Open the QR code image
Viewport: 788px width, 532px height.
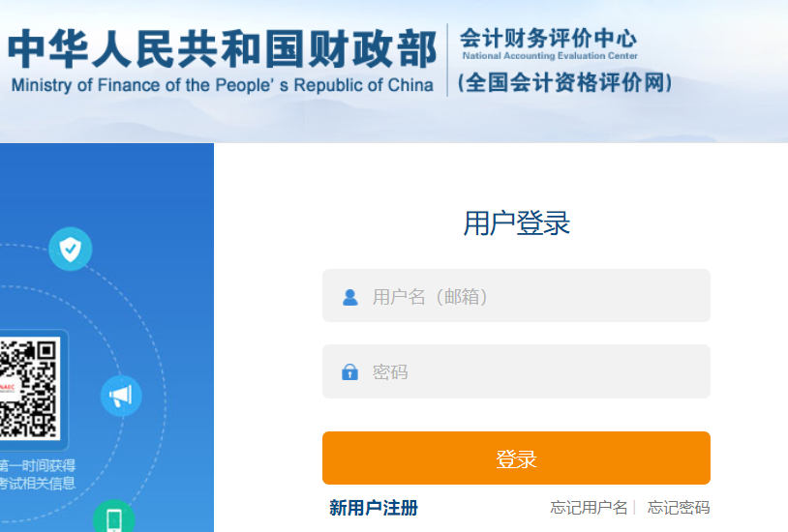[x=29, y=387]
